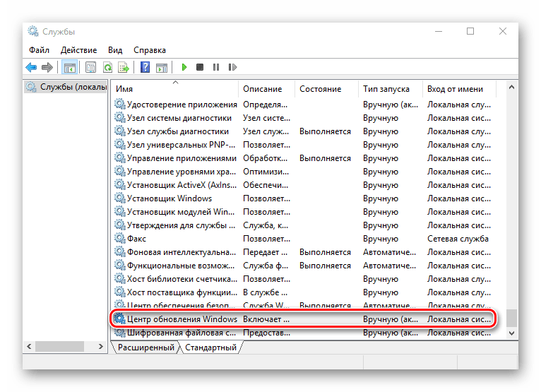Click the services list scroll down arrow
This screenshot has height=392, width=541.
coord(511,333)
